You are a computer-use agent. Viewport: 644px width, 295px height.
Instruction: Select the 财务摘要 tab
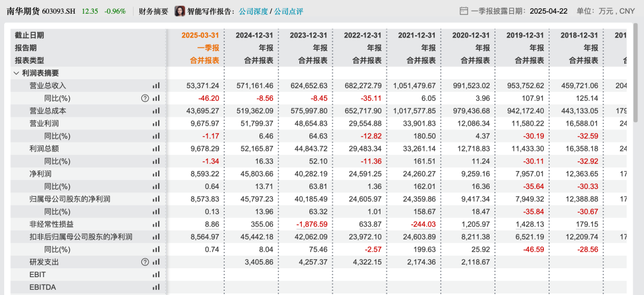point(154,11)
